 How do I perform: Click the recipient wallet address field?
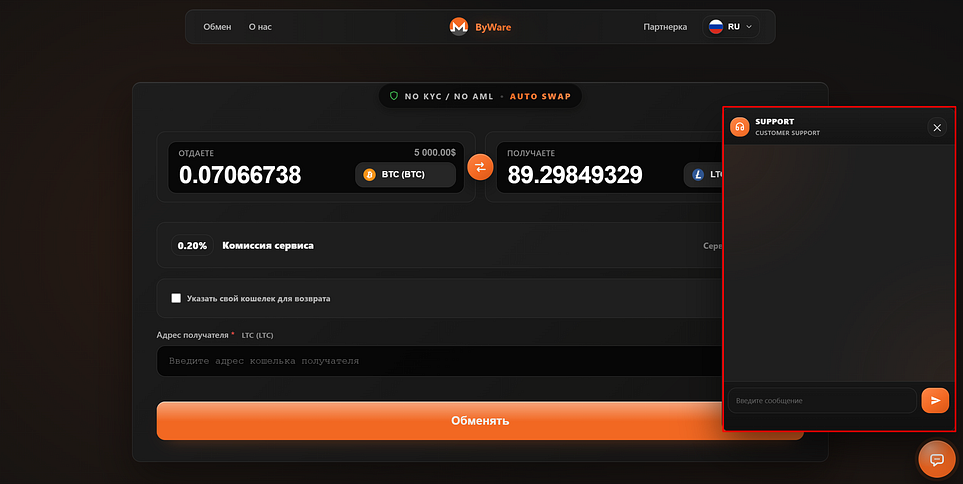click(x=440, y=361)
